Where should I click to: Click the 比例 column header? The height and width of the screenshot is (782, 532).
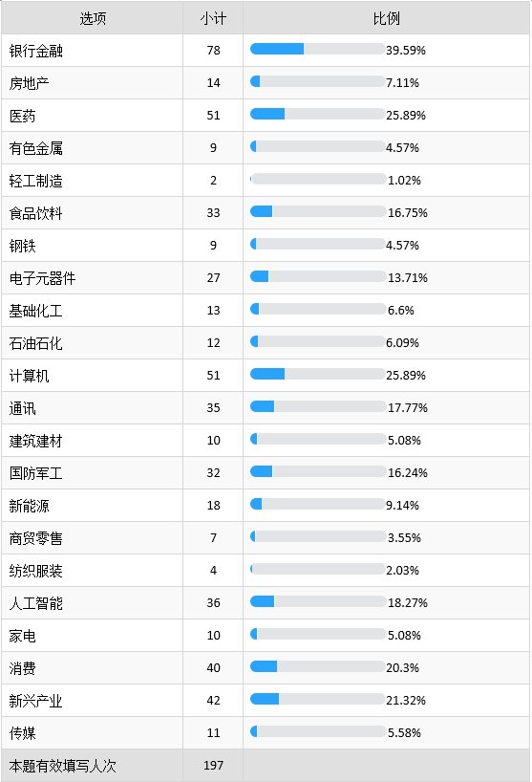coord(386,18)
